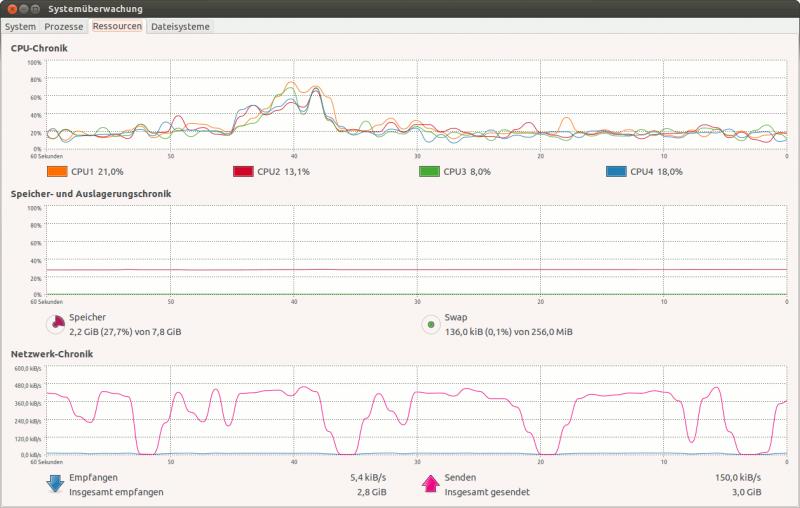Click the swap value 136,0 KiB (0,1%) von 256,0 MiB
Screen dimensions: 800x508
(508, 332)
